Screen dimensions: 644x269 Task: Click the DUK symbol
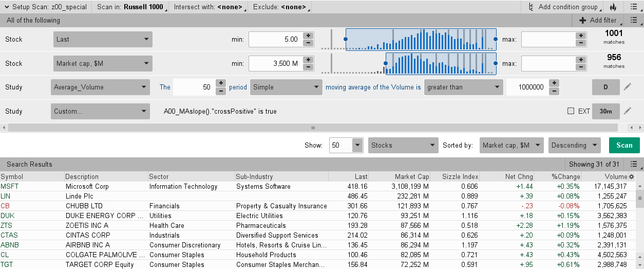(x=7, y=216)
